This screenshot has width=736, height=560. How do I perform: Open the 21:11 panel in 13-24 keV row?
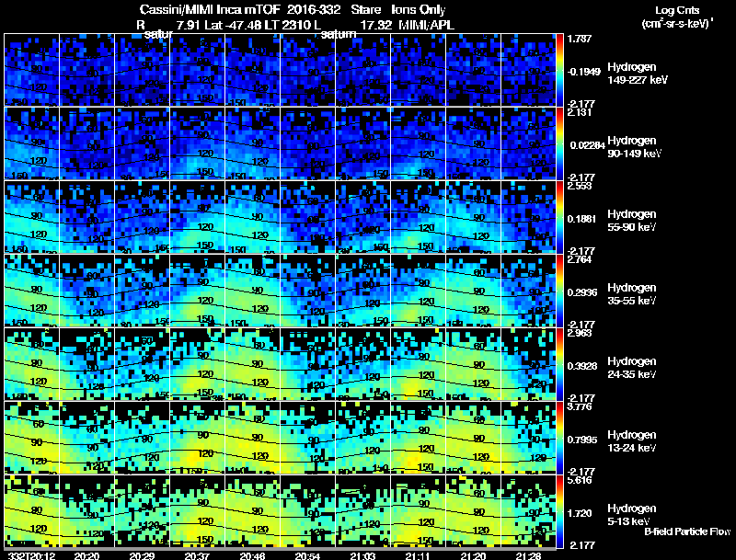[x=419, y=438]
